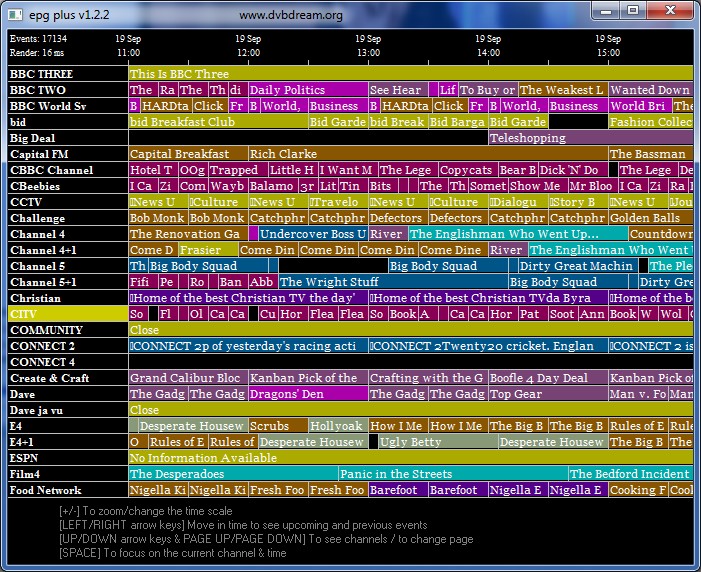Minimize the epg plus window
This screenshot has width=701, height=572.
click(606, 11)
